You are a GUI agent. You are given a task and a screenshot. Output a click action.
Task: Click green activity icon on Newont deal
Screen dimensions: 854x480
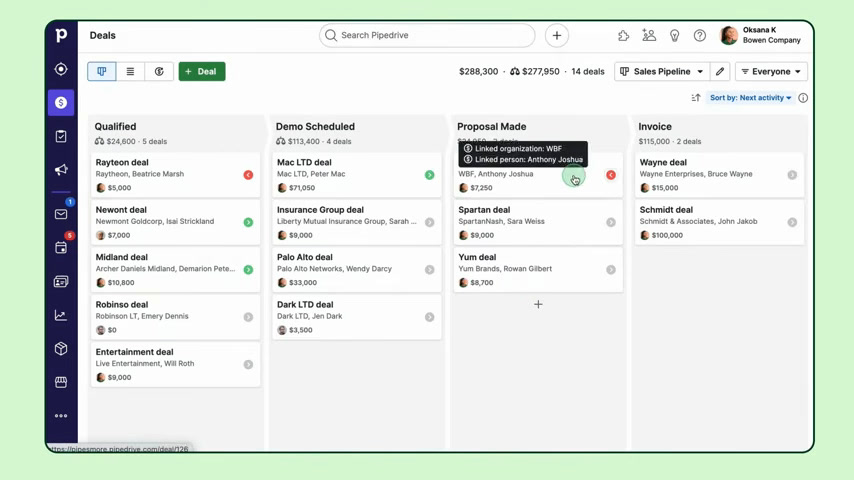(248, 222)
